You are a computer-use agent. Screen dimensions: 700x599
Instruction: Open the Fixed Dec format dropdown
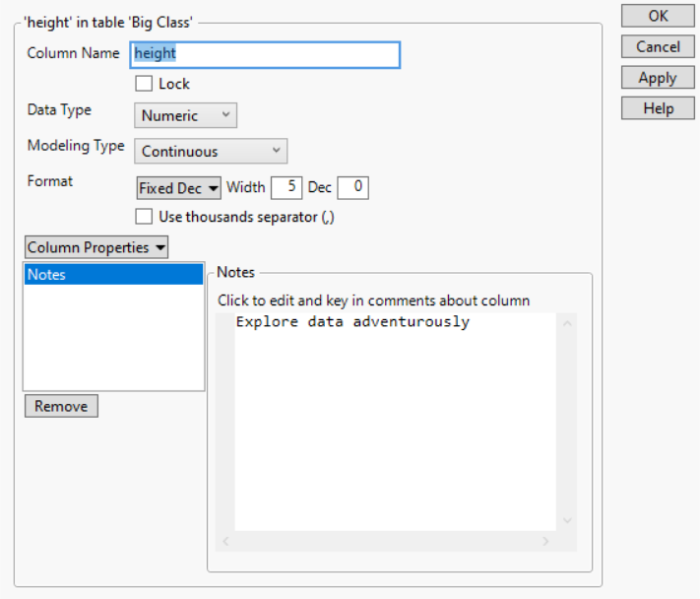point(178,188)
